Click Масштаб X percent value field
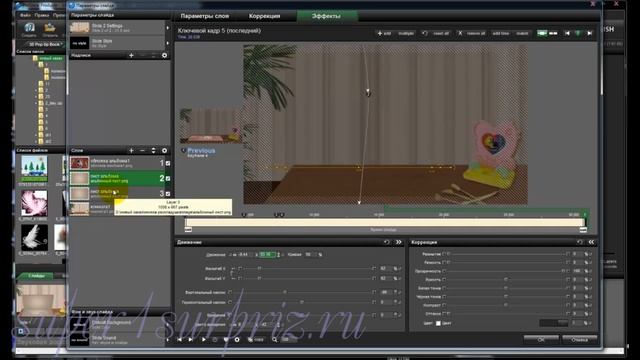Image resolution: width=640 pixels, height=360 pixels. tap(385, 269)
